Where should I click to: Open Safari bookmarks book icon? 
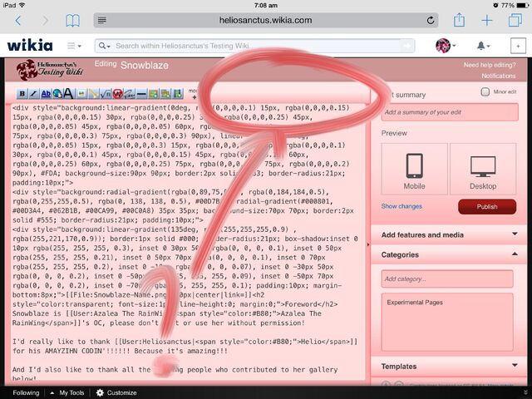click(72, 21)
